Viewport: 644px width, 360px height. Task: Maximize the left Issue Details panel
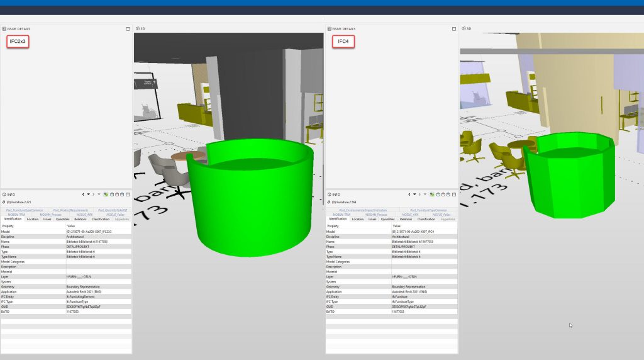[128, 29]
